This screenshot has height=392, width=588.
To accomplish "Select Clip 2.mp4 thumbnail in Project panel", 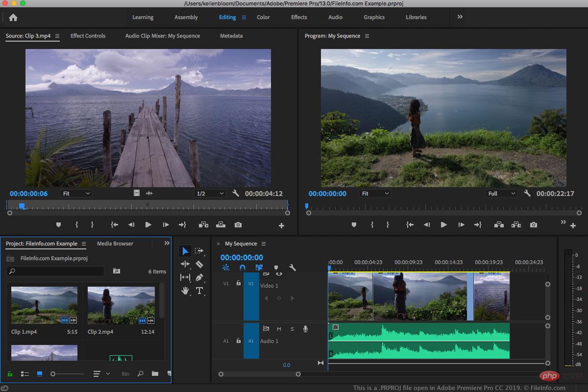I will (121, 305).
